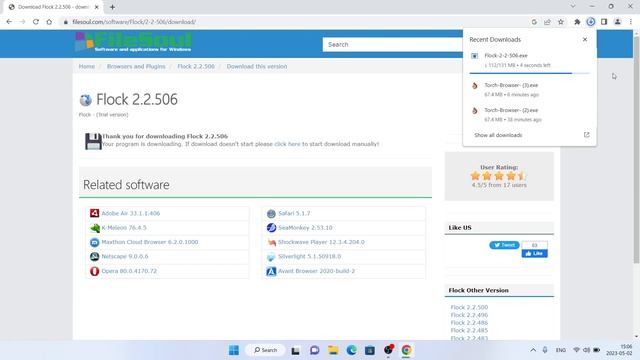Go to Home breadcrumb
Image resolution: width=640 pixels, height=360 pixels.
click(x=87, y=66)
